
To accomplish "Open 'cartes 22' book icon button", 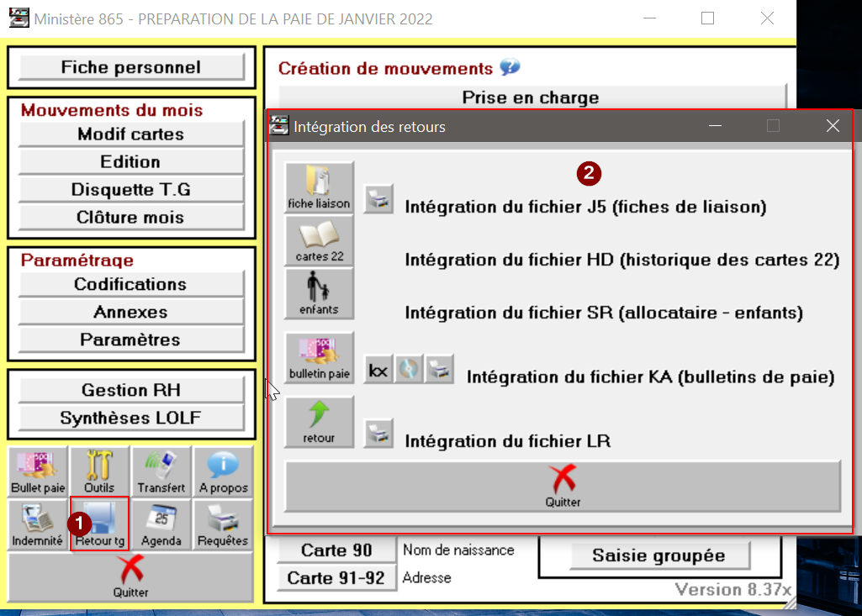I will [320, 241].
